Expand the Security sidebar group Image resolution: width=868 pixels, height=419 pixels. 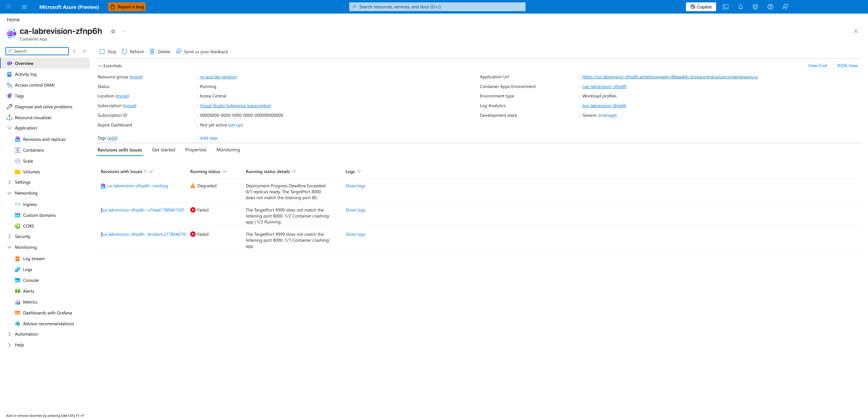(x=9, y=236)
